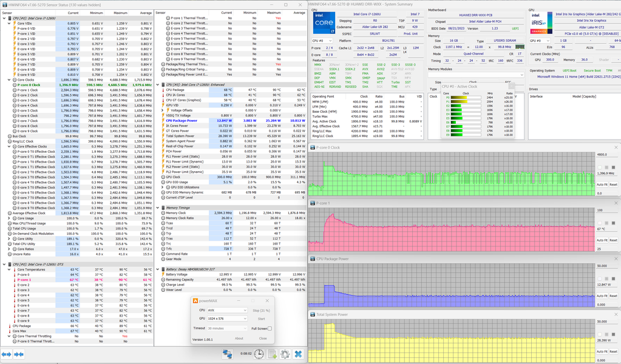
Task: Open the CPU test type dropdown showing AVX
Action: (227, 310)
